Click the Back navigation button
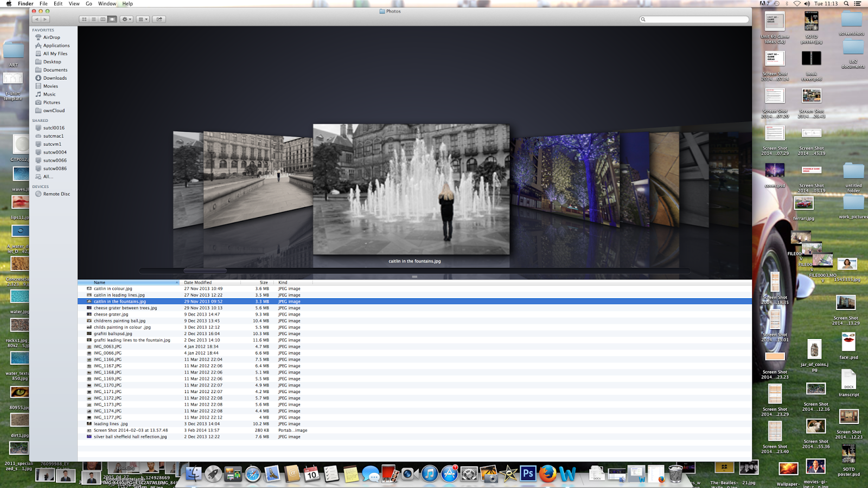Screen dimensions: 868x488 (36, 19)
